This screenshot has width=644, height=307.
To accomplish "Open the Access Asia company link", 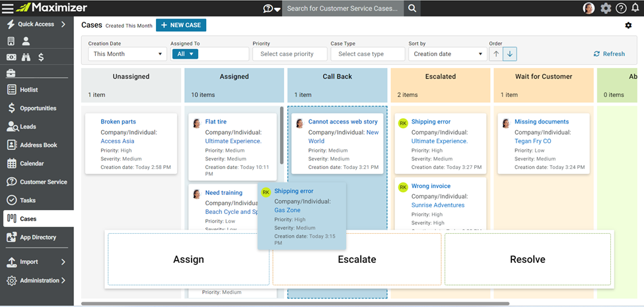I will pyautogui.click(x=118, y=141).
